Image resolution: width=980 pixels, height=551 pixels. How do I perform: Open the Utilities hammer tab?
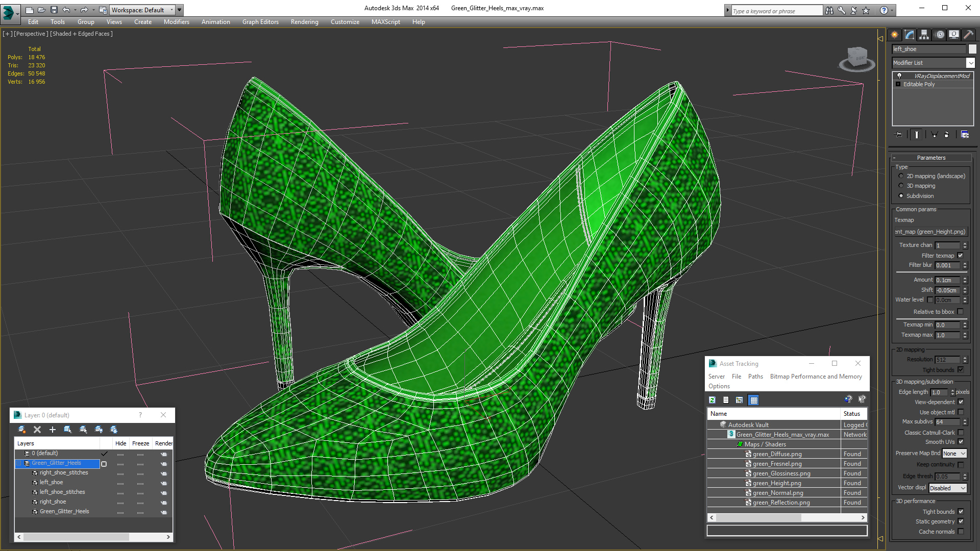968,35
